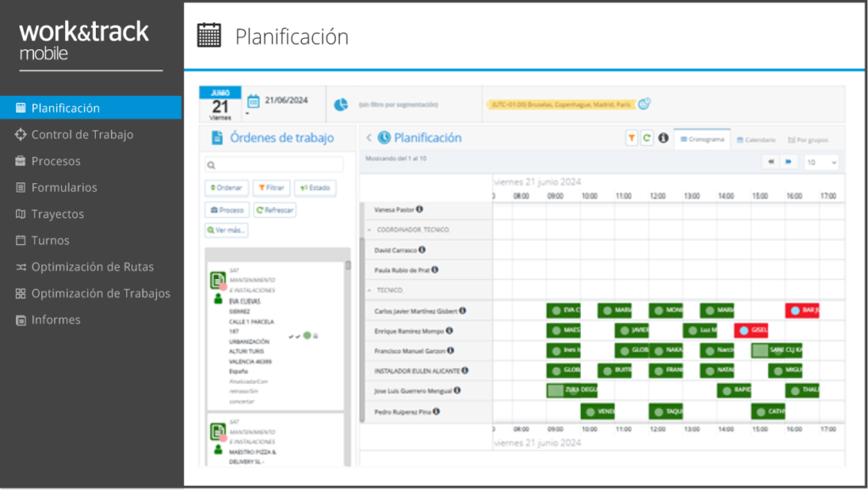Open the rows-per-page dropdown showing 10
The width and height of the screenshot is (868, 490).
point(821,162)
